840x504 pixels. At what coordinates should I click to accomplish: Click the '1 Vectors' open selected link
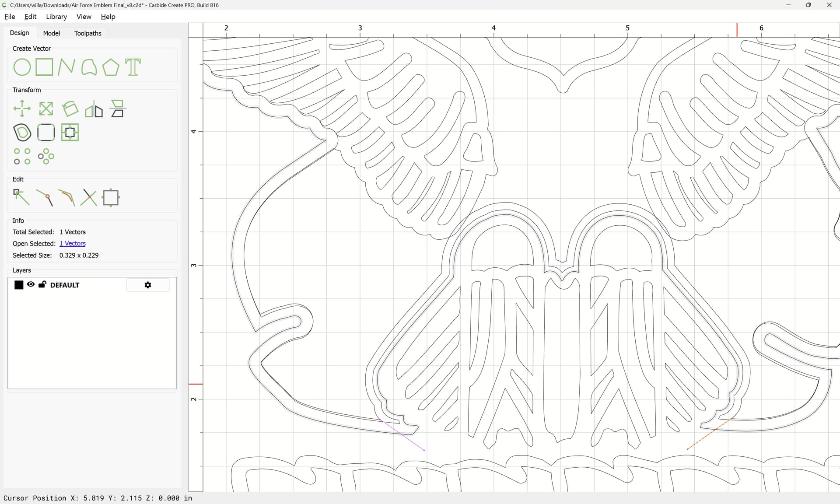[73, 244]
